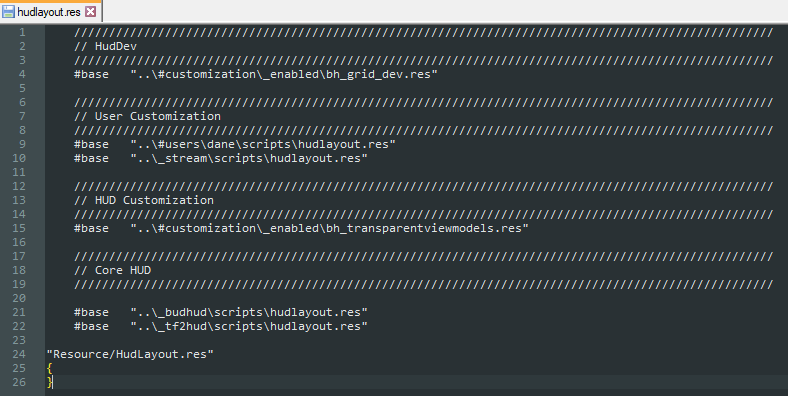788x396 pixels.
Task: Close the hudlayout.res tab
Action: pos(90,12)
